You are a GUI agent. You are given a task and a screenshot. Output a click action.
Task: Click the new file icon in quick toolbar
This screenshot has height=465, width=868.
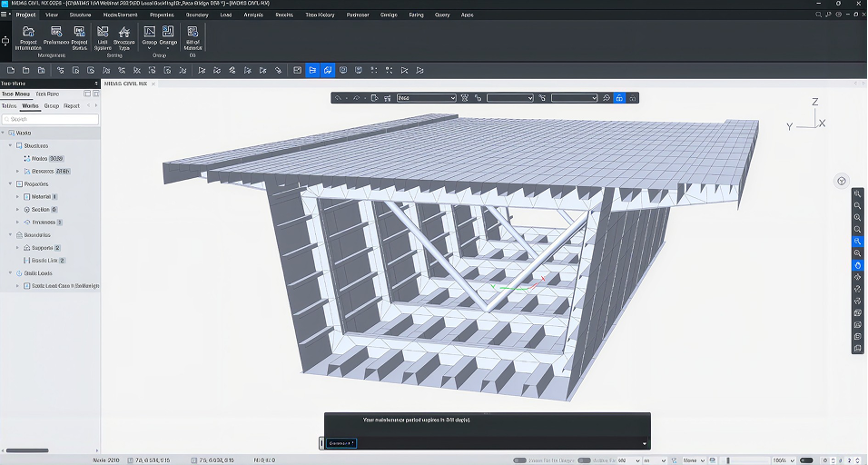(x=11, y=70)
